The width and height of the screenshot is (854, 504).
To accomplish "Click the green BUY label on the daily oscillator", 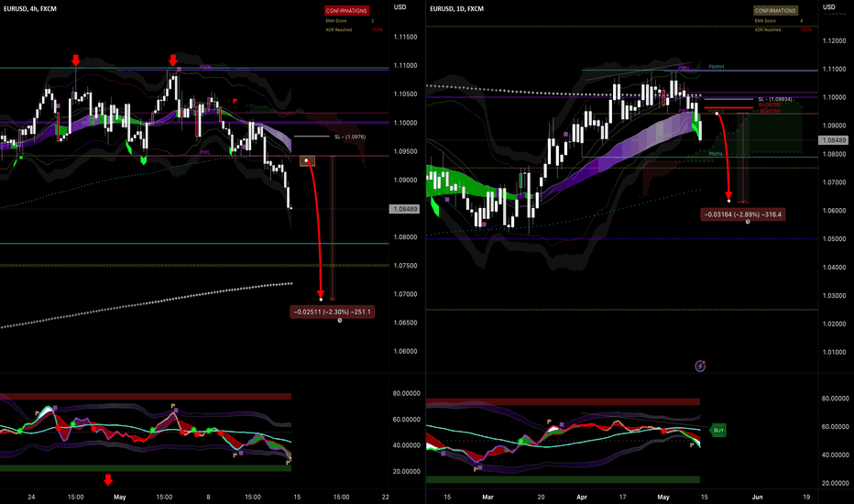I will pos(718,431).
